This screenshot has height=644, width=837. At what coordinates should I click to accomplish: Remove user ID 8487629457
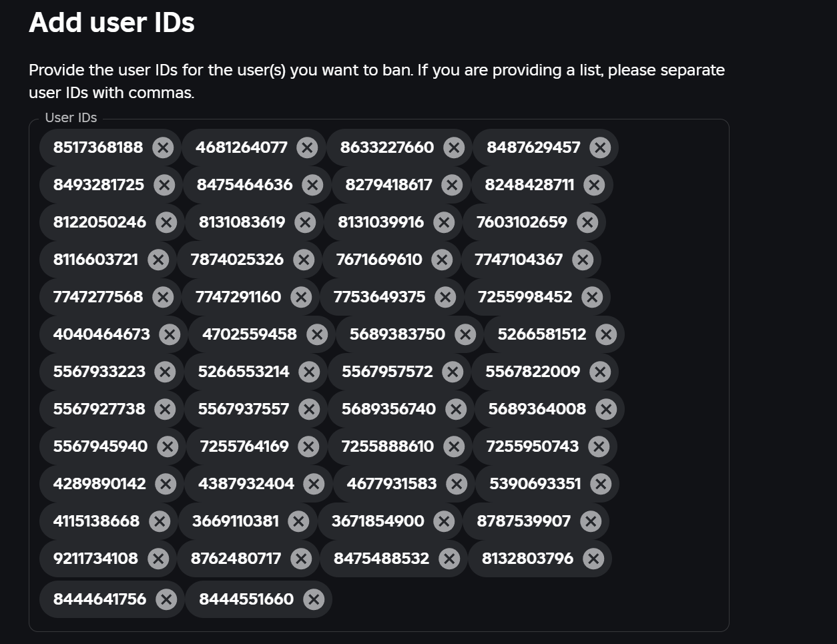coord(600,147)
